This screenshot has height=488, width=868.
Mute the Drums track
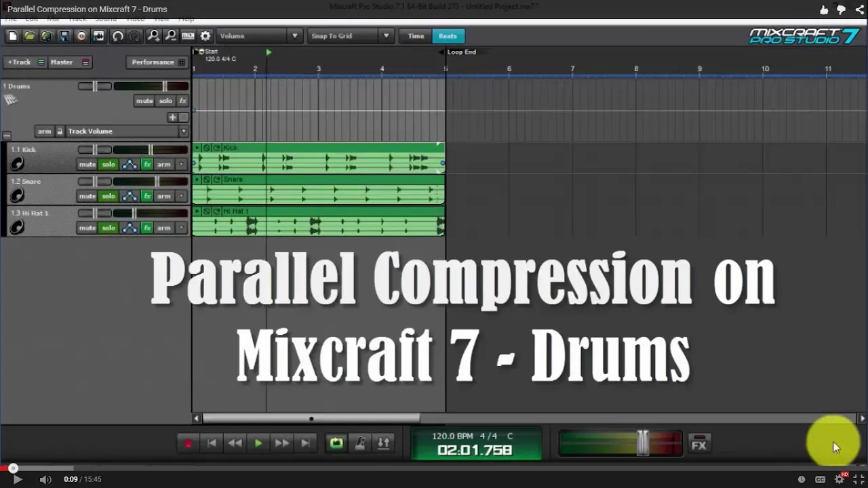click(144, 100)
